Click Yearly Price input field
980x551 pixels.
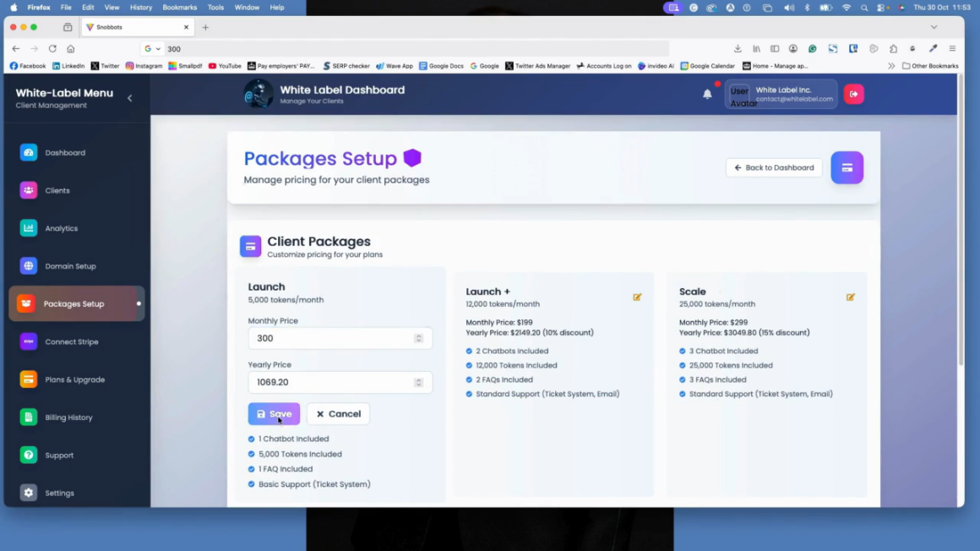tap(340, 382)
